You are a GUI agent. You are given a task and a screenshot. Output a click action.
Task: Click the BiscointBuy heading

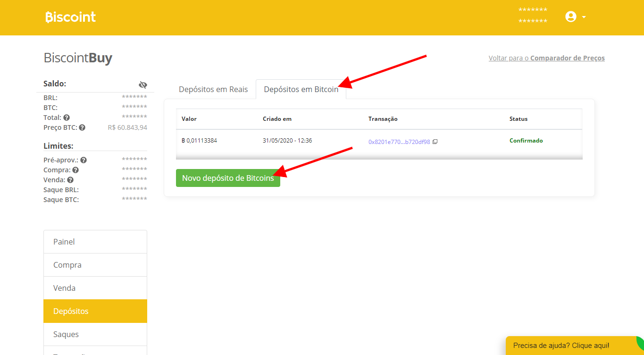click(x=78, y=58)
